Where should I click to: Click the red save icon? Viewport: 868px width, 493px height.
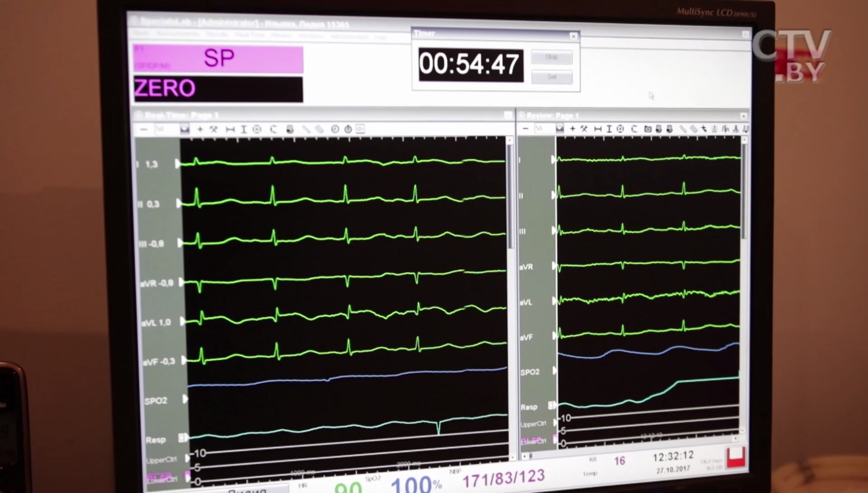click(x=735, y=459)
